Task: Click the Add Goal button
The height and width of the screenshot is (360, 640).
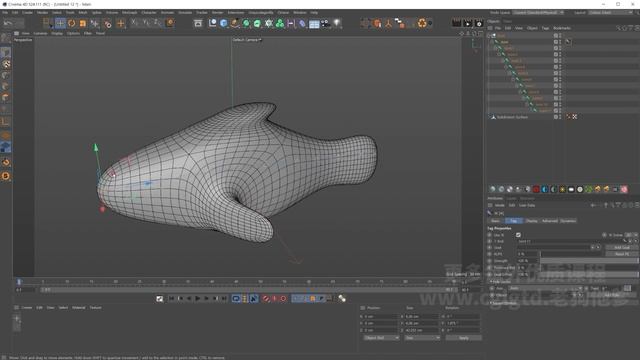Action: (x=622, y=247)
